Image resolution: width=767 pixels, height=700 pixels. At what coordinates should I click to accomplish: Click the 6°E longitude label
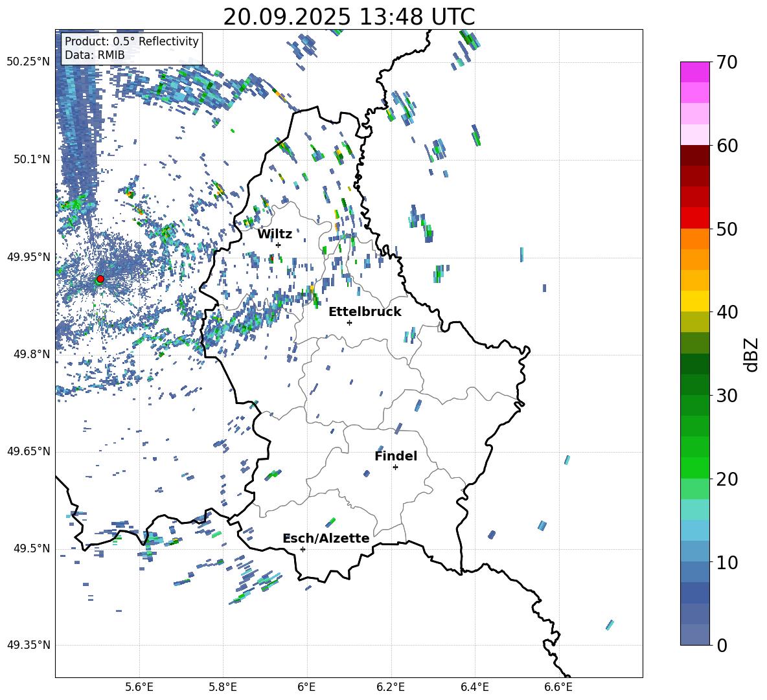tap(306, 687)
